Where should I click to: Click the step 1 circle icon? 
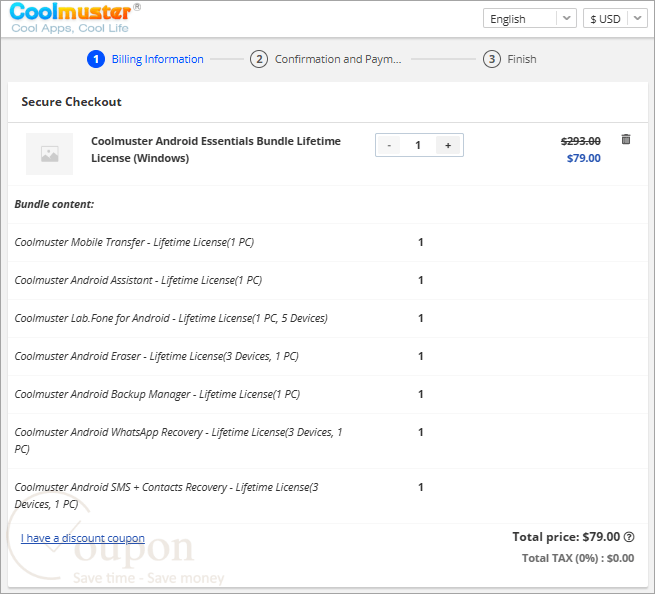(x=96, y=59)
